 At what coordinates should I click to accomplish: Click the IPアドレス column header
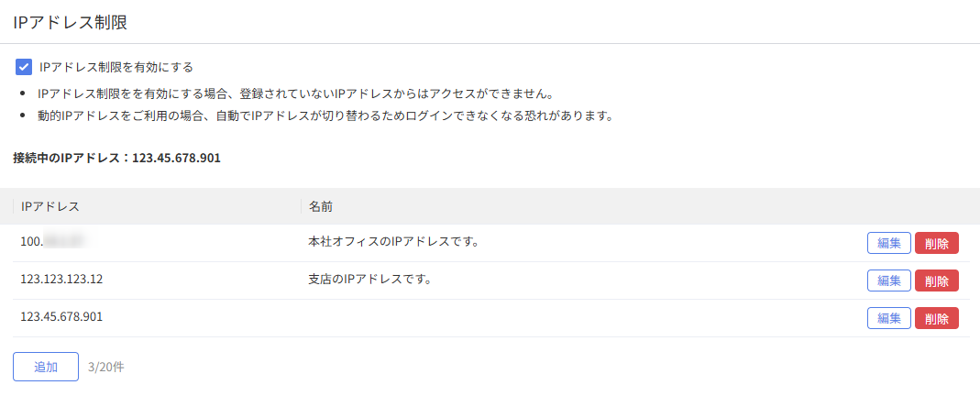[x=50, y=206]
